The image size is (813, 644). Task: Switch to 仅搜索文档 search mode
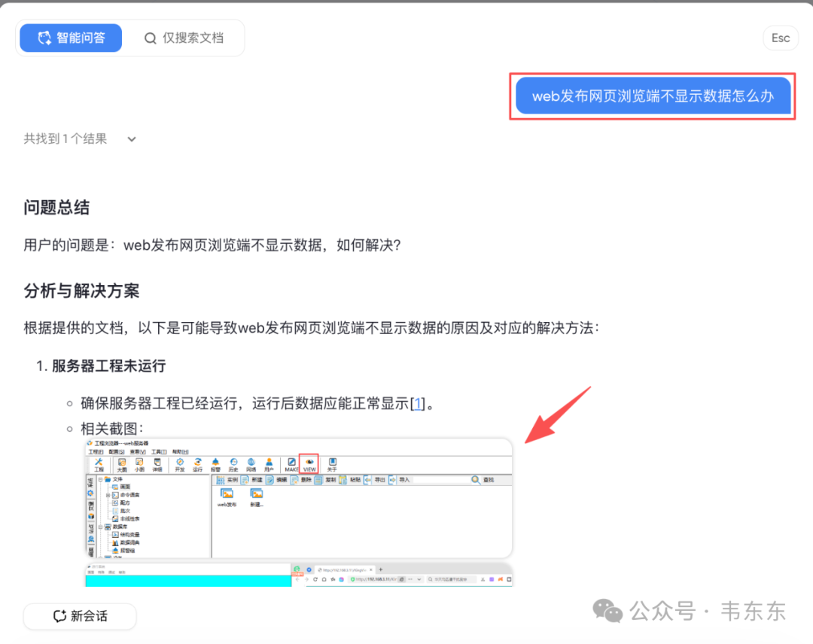pos(183,38)
